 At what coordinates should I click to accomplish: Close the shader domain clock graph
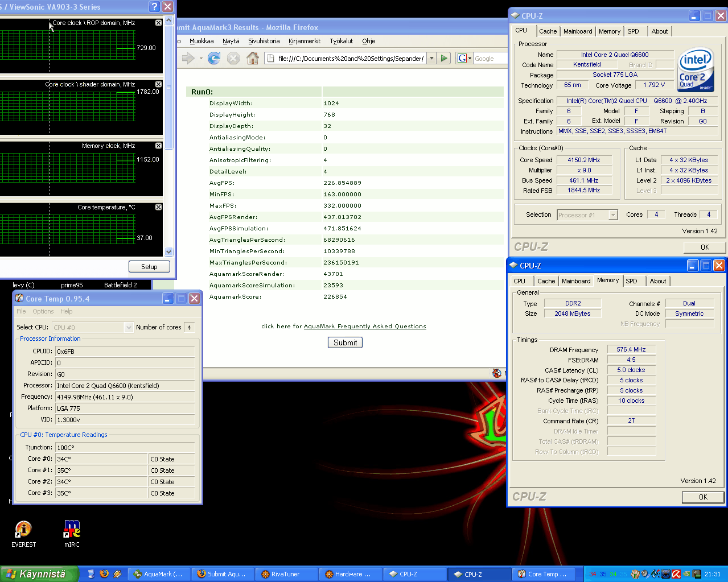pyautogui.click(x=159, y=84)
